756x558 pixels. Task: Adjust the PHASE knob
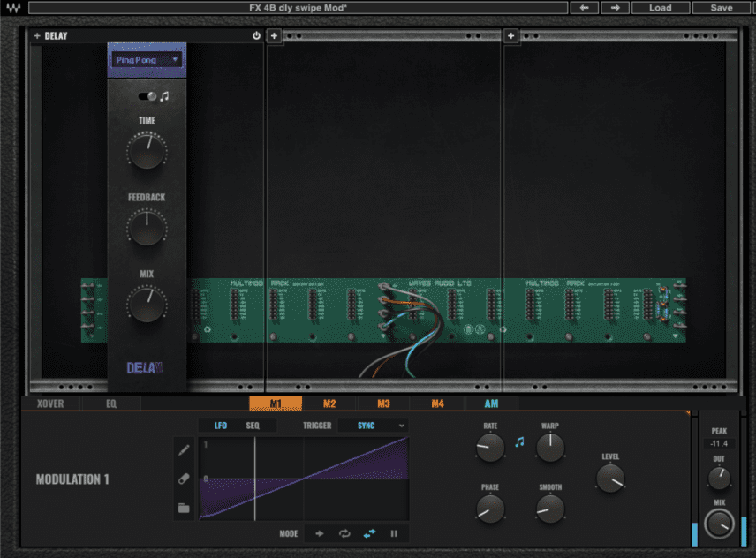point(490,509)
